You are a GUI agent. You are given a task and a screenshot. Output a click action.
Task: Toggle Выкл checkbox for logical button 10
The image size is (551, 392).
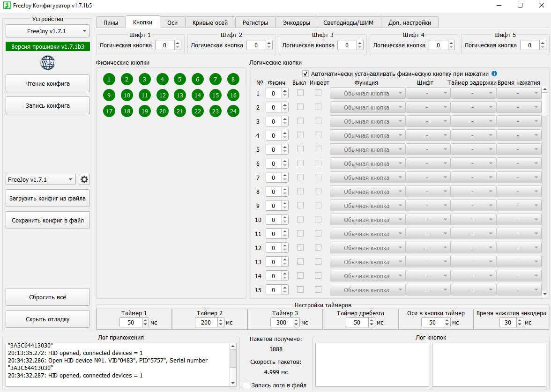(x=300, y=219)
